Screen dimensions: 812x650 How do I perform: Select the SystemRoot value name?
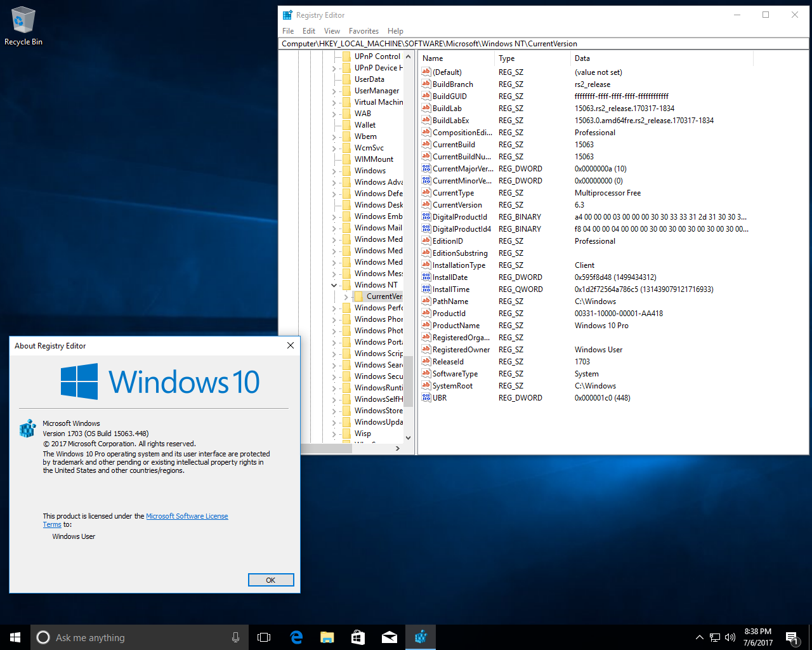452,386
